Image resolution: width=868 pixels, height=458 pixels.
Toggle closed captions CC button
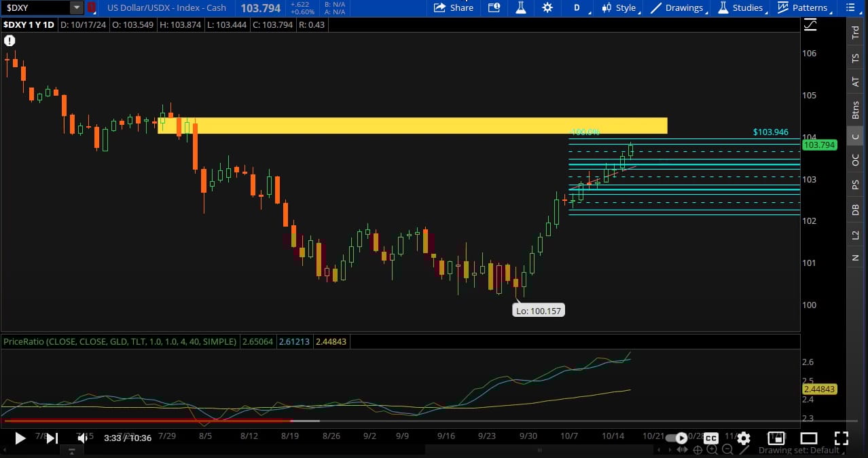[711, 438]
